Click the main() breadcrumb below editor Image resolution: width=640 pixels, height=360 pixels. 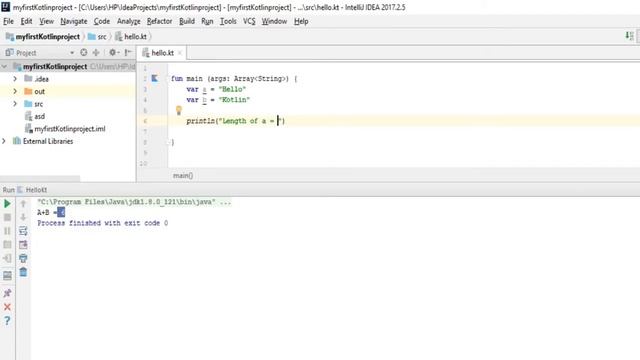182,176
